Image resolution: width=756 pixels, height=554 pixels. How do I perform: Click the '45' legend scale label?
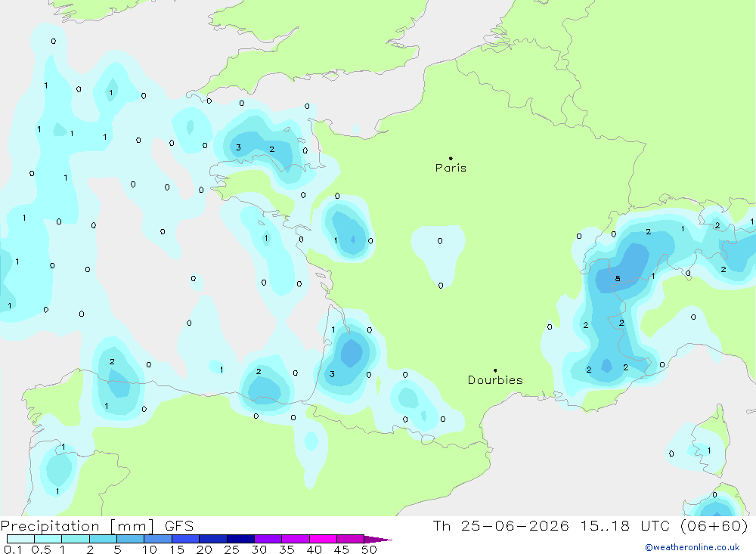pyautogui.click(x=342, y=549)
